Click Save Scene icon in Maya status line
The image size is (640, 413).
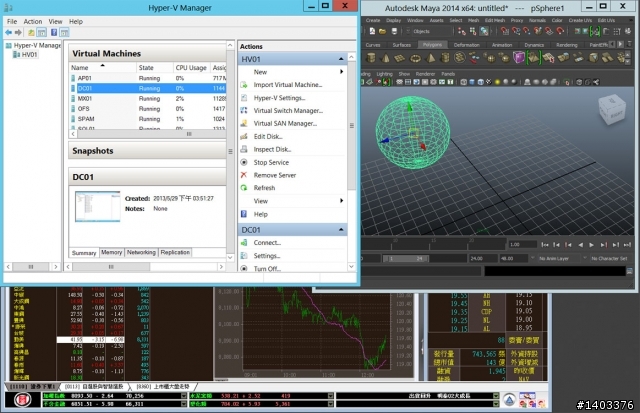[x=394, y=31]
